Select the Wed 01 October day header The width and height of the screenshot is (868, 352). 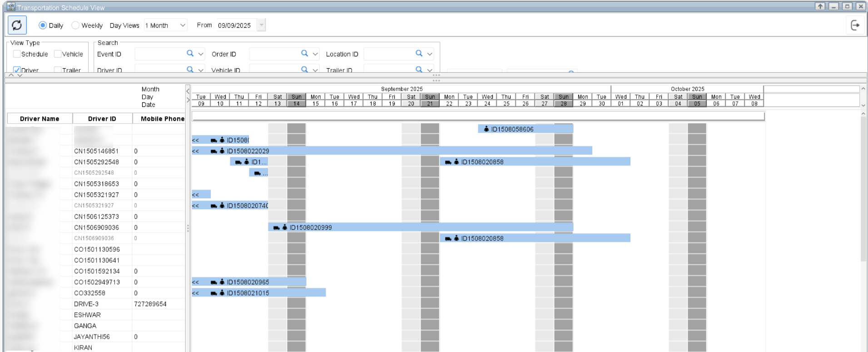point(621,100)
